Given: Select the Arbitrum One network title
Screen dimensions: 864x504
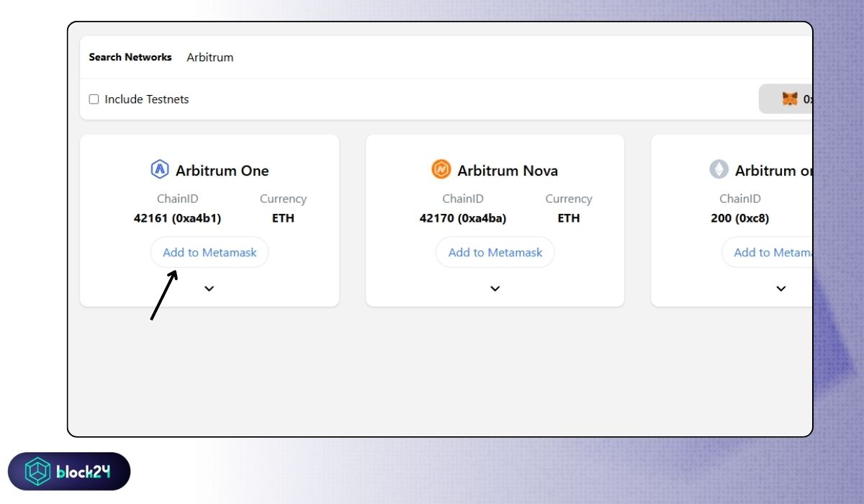Looking at the screenshot, I should click(222, 171).
